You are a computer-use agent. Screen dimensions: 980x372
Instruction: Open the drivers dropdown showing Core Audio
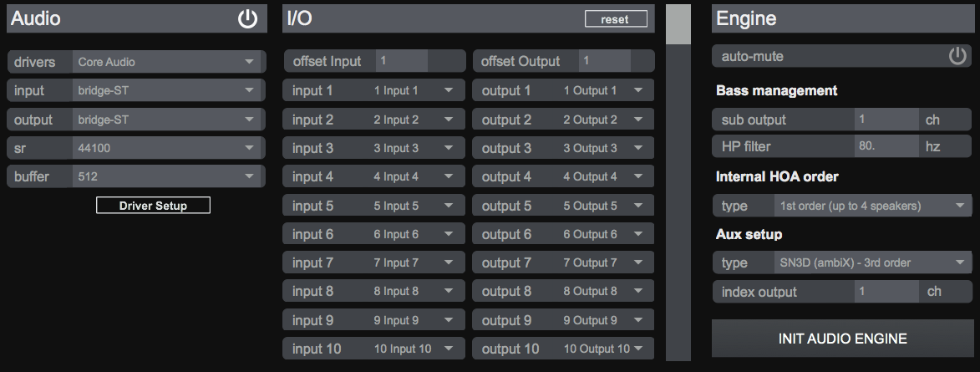pos(166,62)
